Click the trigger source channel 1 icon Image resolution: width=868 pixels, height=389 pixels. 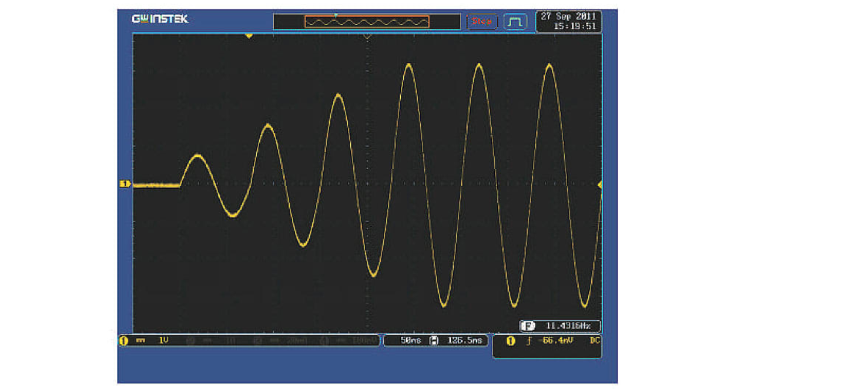[x=510, y=341]
